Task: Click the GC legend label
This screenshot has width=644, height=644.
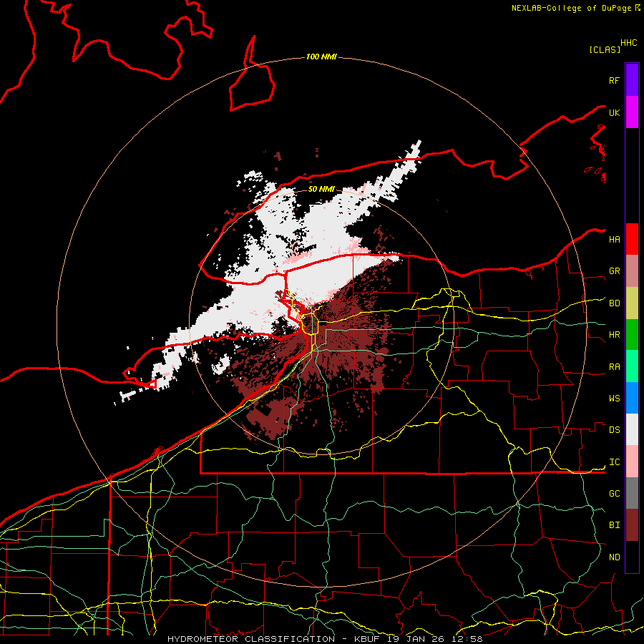Action: pyautogui.click(x=614, y=494)
